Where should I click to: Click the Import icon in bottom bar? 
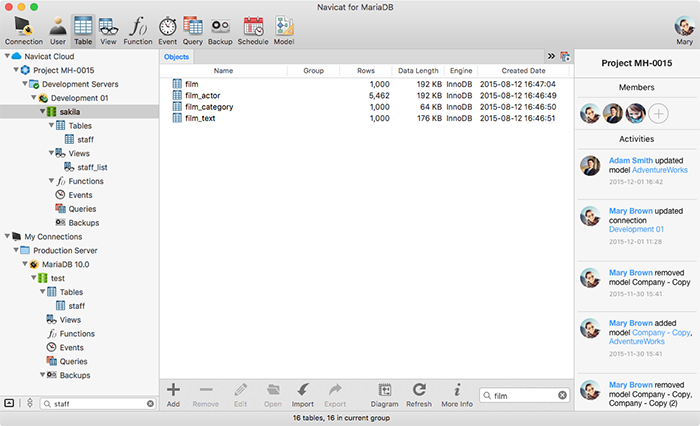(x=303, y=395)
